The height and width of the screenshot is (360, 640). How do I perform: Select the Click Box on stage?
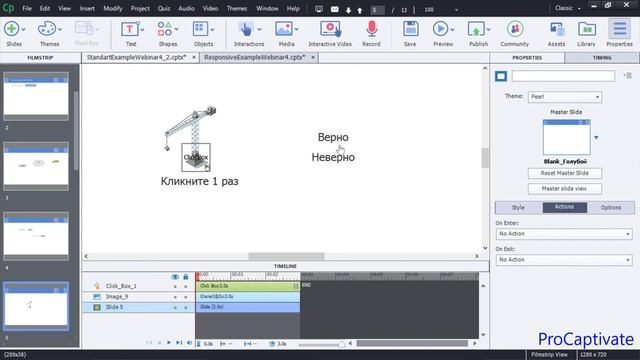pos(196,157)
